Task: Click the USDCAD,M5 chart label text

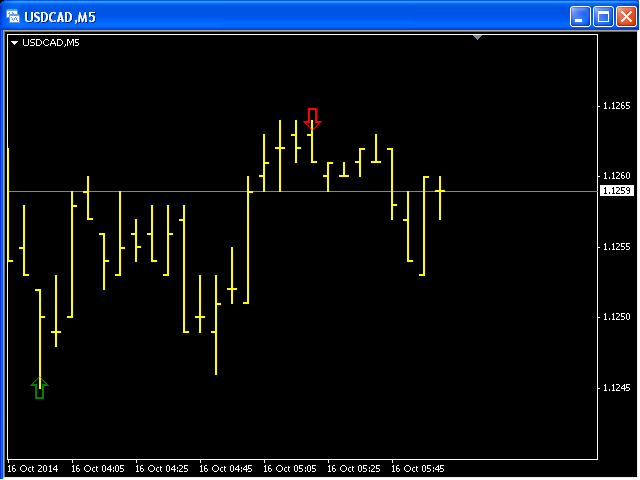Action: point(51,43)
